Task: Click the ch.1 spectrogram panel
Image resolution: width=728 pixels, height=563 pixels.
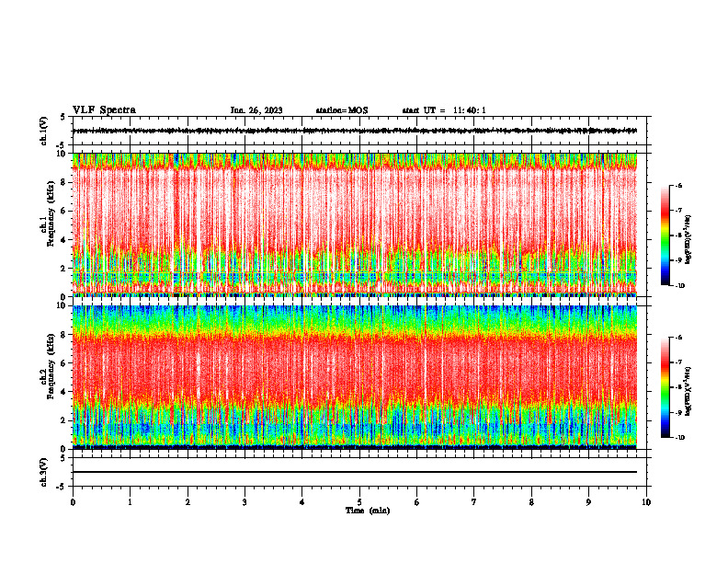Action: pos(355,224)
